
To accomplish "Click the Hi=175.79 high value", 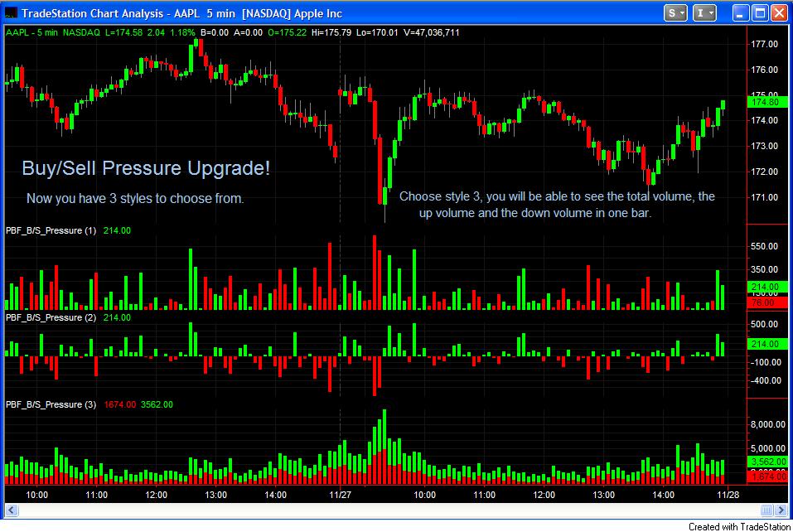I will click(x=331, y=32).
